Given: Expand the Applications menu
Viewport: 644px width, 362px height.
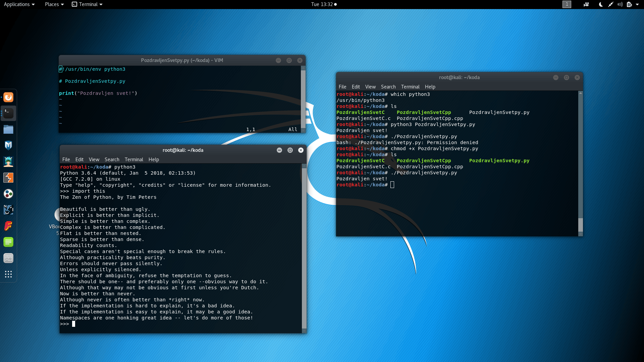Looking at the screenshot, I should coord(19,4).
